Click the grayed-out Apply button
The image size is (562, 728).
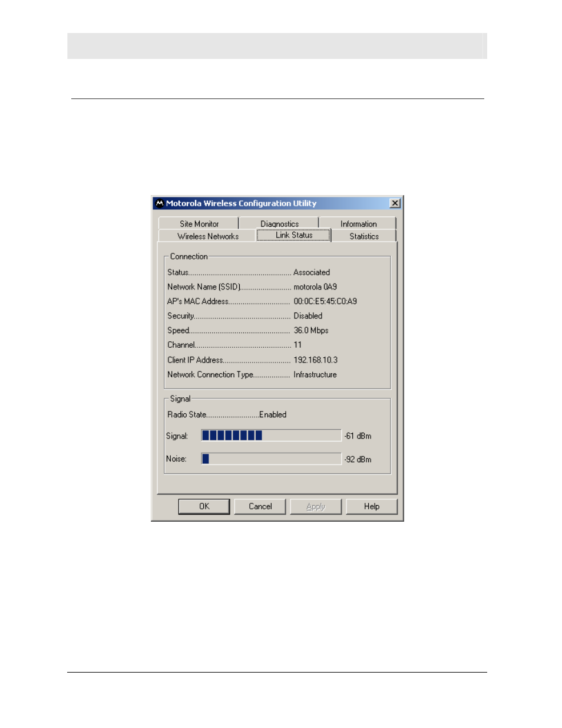(x=316, y=506)
